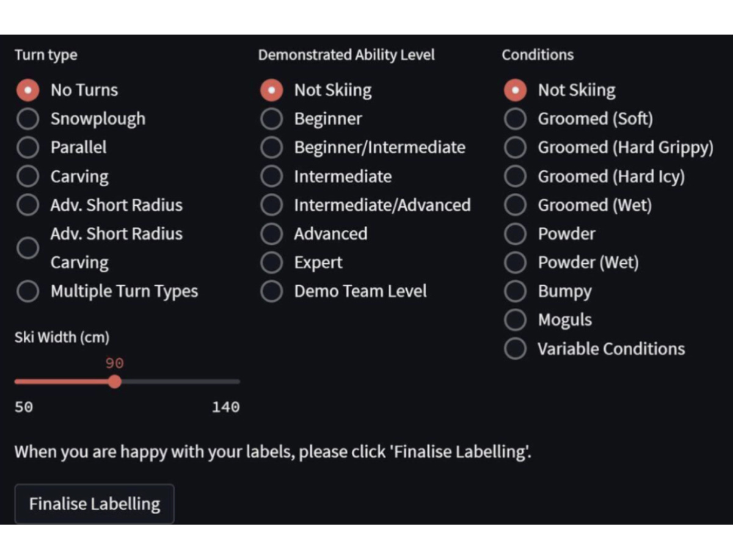This screenshot has width=733, height=560.
Task: Select Groomed (Soft) conditions
Action: click(x=515, y=119)
